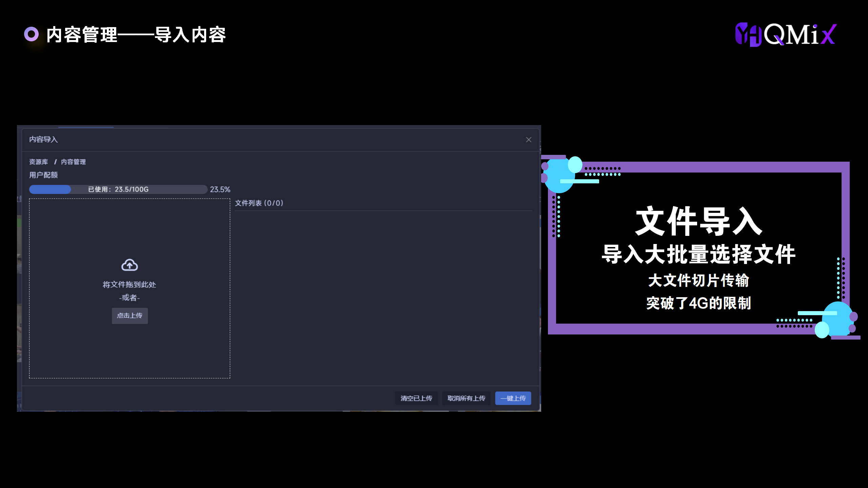Viewport: 868px width, 488px height.
Task: Click the purple circle bullet beside title
Action: 32,34
